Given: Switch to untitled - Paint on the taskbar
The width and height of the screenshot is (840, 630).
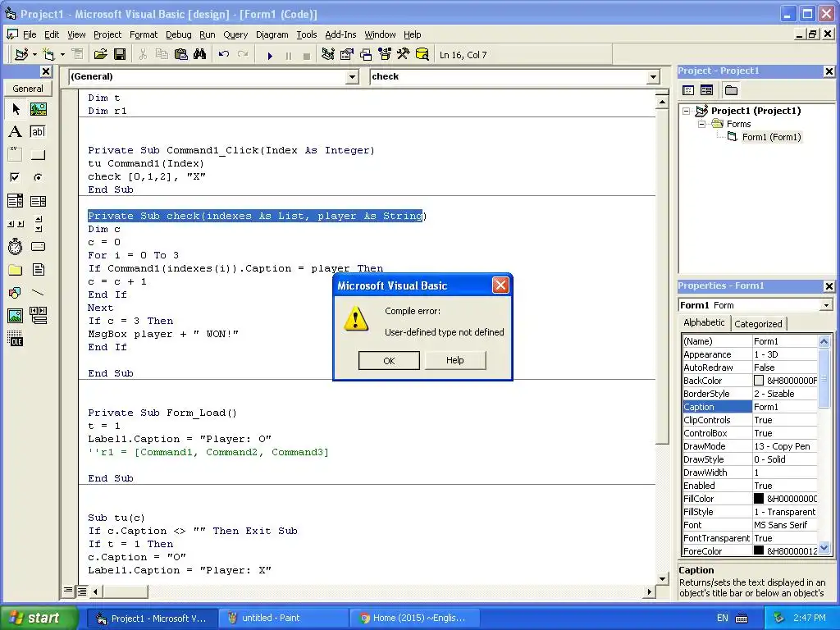Looking at the screenshot, I should coord(282,619).
